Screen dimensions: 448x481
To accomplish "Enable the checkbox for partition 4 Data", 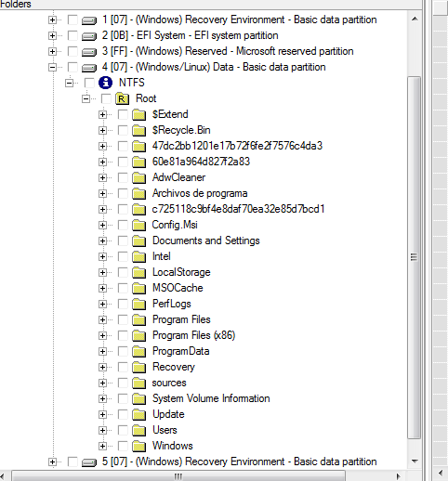I will pyautogui.click(x=72, y=67).
